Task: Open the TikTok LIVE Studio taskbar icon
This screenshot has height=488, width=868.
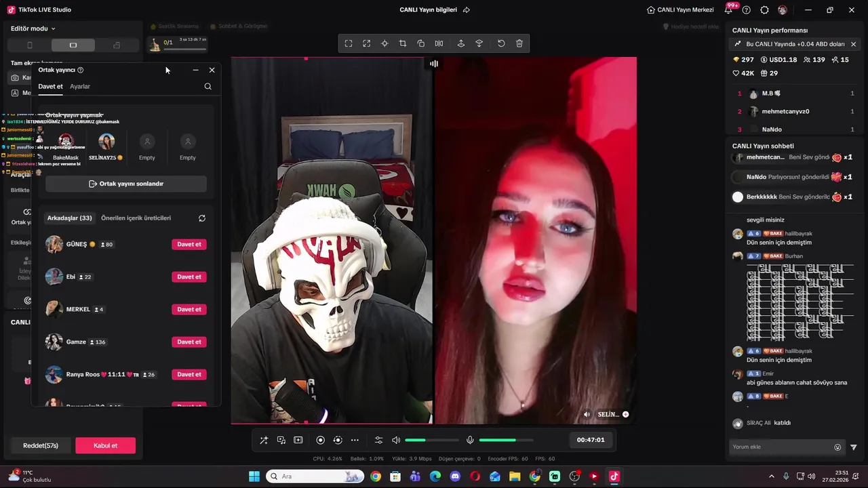Action: click(614, 476)
